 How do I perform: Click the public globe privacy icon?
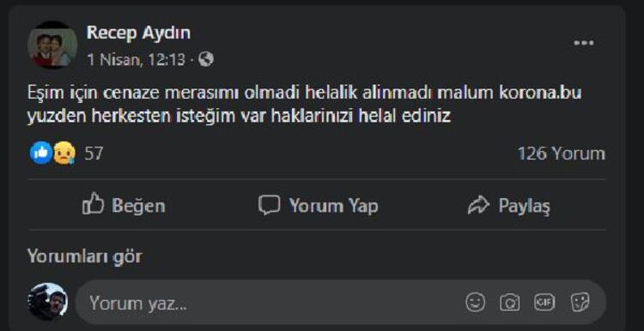point(206,60)
